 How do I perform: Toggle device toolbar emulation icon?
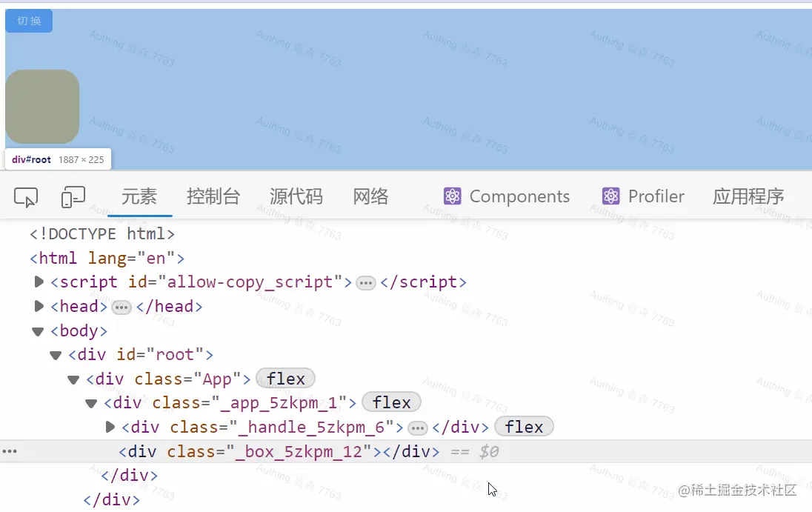(x=73, y=197)
